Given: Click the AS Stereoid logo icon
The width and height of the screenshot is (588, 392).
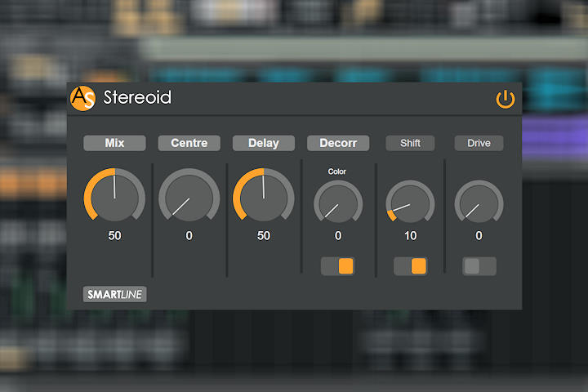Looking at the screenshot, I should click(x=82, y=98).
